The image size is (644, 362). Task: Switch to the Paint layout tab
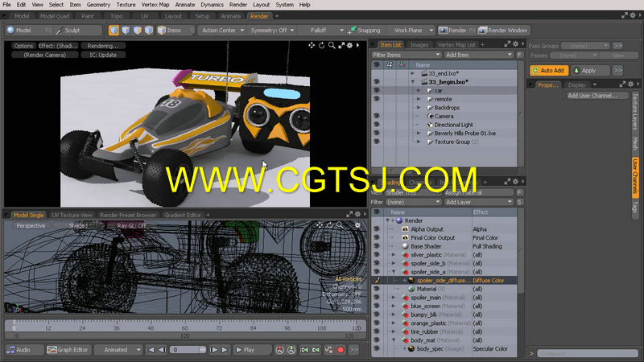click(88, 16)
